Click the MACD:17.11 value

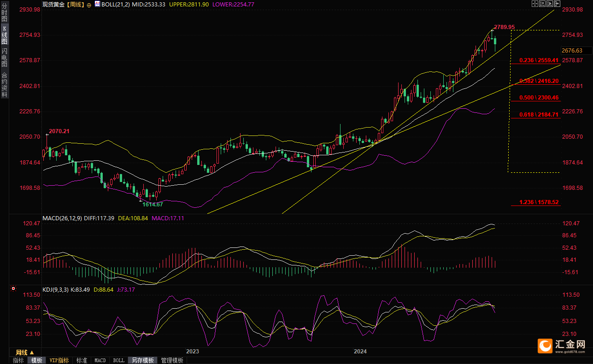(x=168, y=218)
